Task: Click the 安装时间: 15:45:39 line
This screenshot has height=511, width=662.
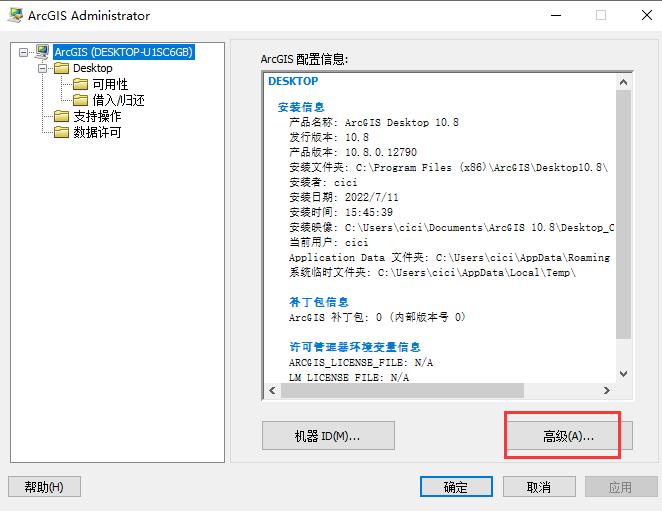Action: pos(341,212)
